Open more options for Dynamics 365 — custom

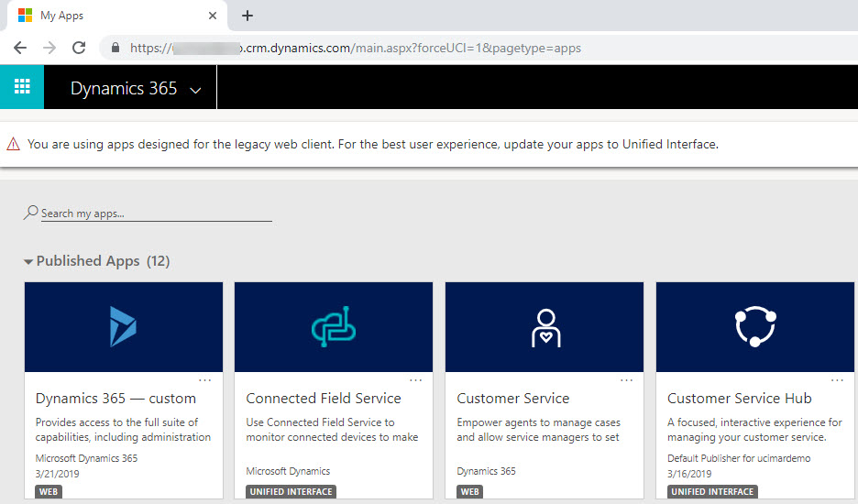[204, 379]
